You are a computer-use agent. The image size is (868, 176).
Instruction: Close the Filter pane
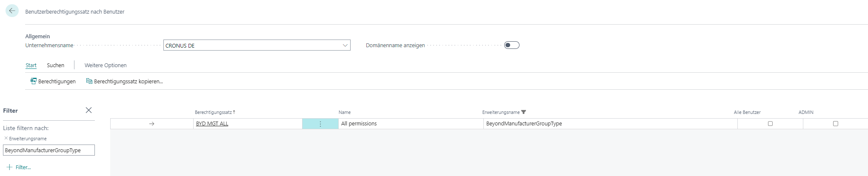(89, 110)
